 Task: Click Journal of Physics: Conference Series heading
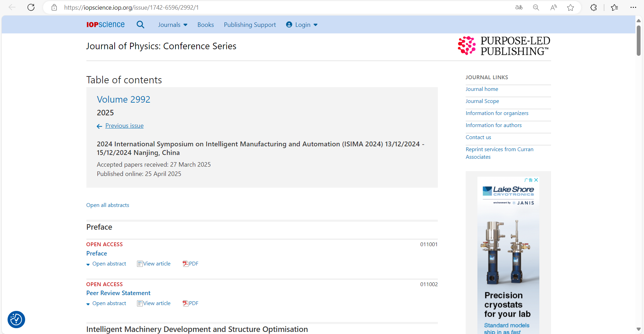[x=161, y=46]
